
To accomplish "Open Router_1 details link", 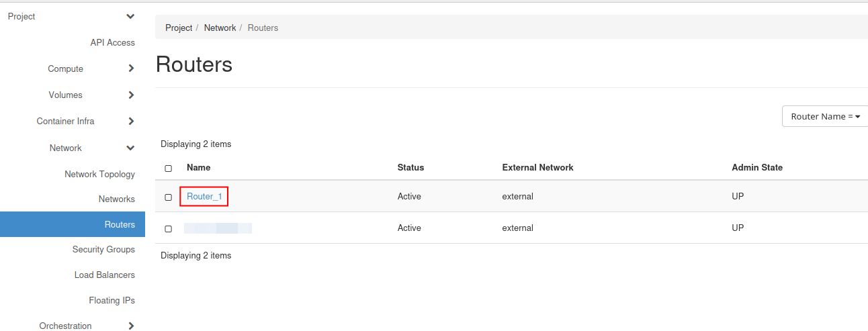I will [x=204, y=196].
